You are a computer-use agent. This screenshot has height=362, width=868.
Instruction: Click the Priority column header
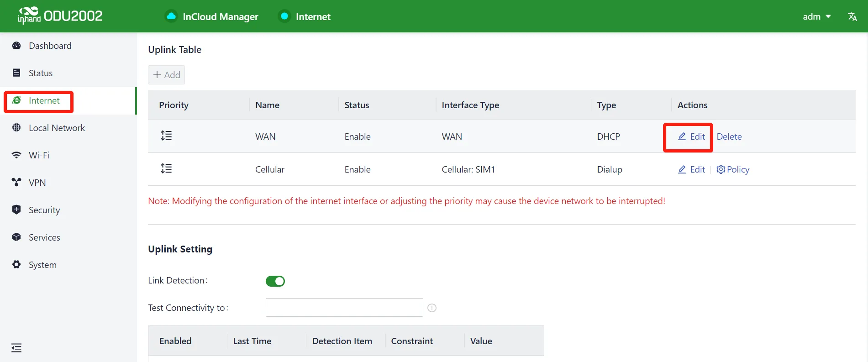(174, 105)
